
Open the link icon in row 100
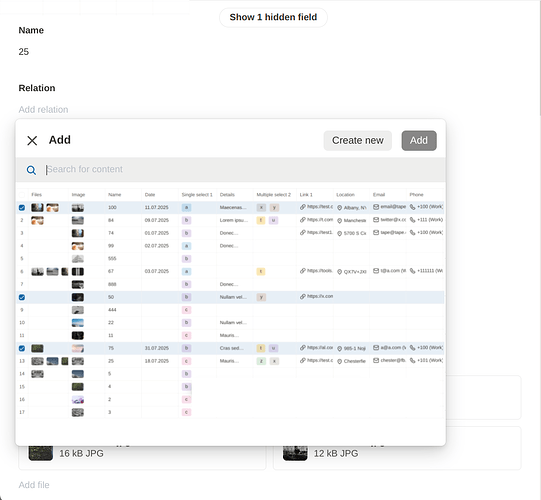pos(303,207)
